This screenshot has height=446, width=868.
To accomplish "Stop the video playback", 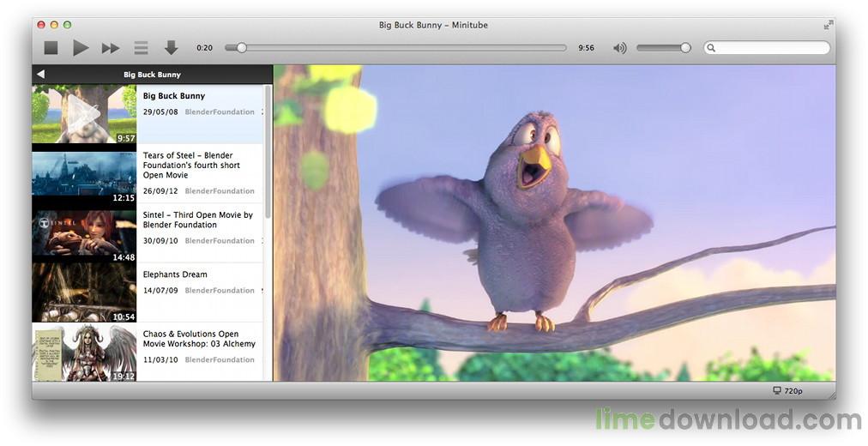I will tap(51, 48).
